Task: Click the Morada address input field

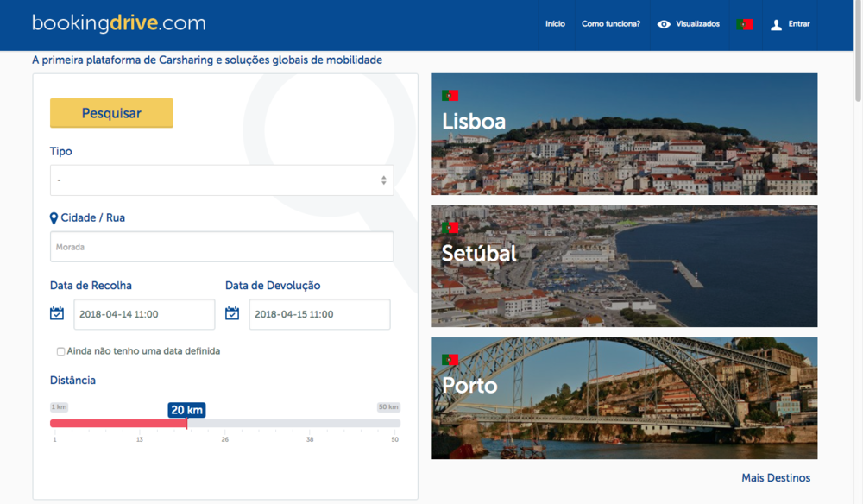Action: 222,247
